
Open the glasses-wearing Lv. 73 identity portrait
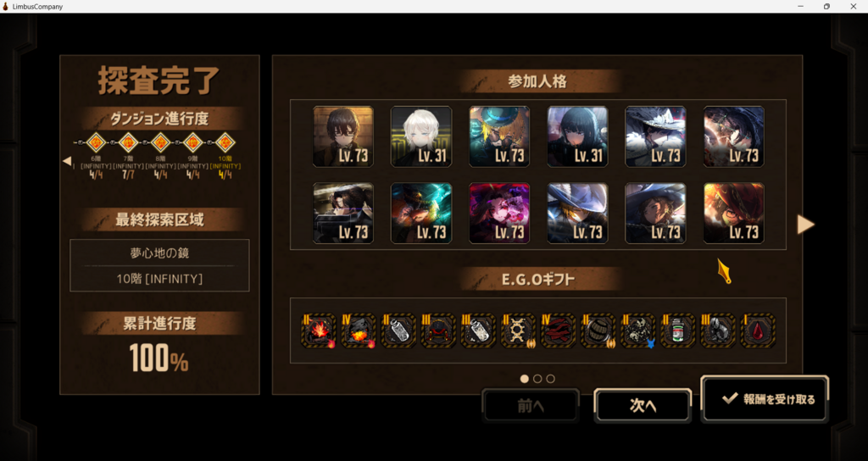(x=343, y=136)
